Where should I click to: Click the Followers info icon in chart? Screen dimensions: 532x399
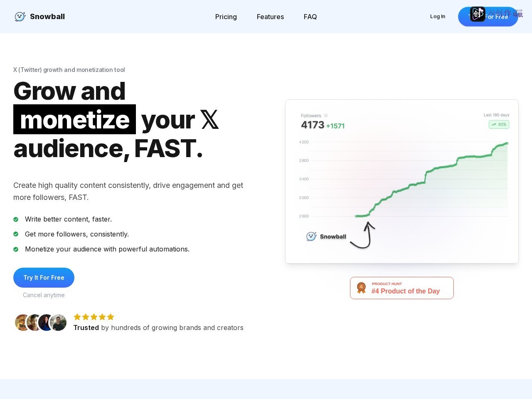(x=326, y=116)
